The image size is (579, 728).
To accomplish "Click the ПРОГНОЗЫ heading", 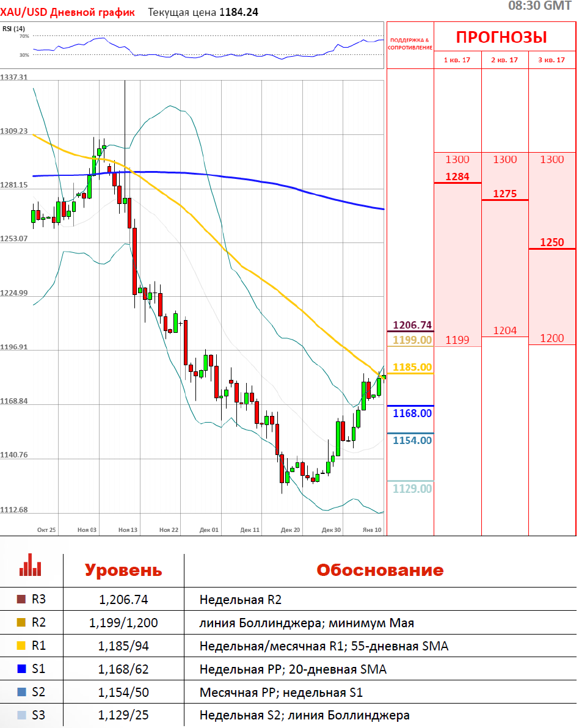I will pyautogui.click(x=501, y=37).
